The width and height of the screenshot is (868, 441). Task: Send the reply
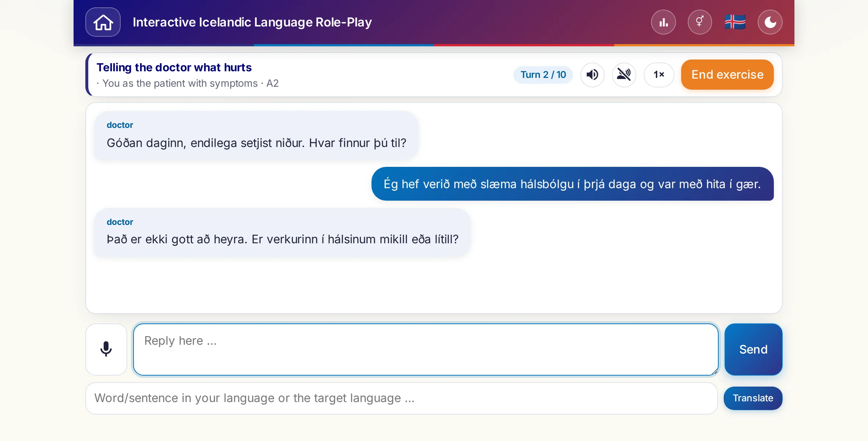tap(753, 349)
